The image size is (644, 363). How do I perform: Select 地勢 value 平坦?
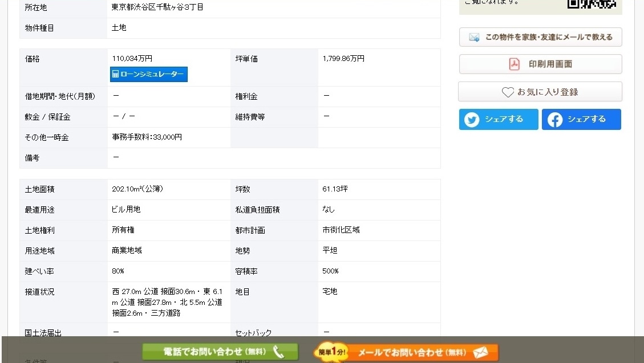pyautogui.click(x=330, y=250)
